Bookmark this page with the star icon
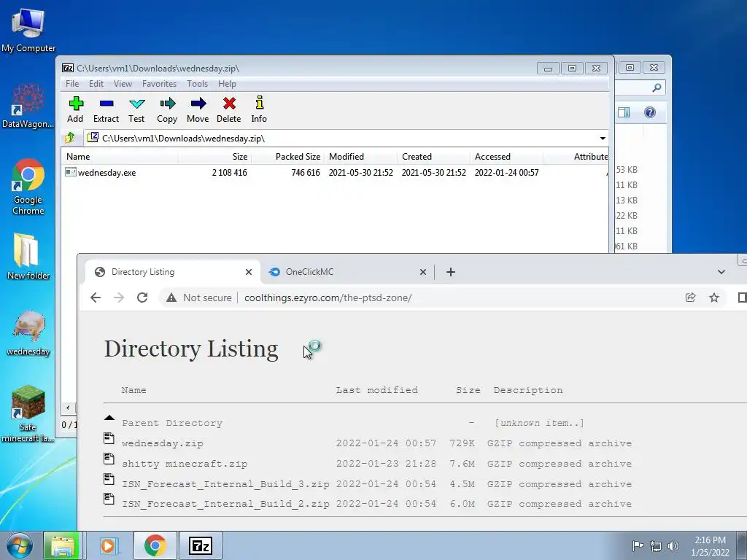The height and width of the screenshot is (560, 747). coord(714,297)
